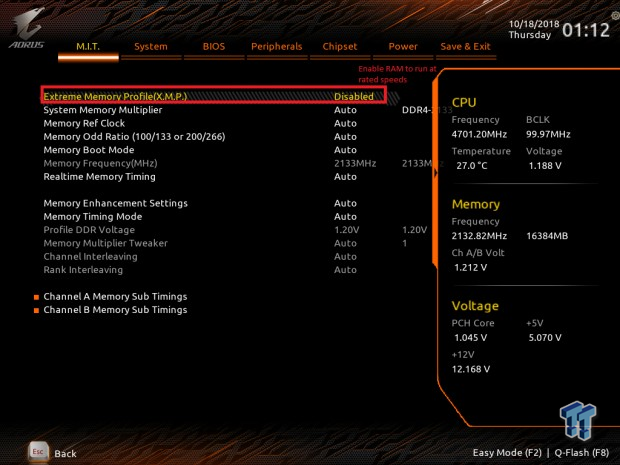Viewport: 620px width, 465px height.
Task: Change Memory Boot Mode Auto value
Action: coord(345,150)
